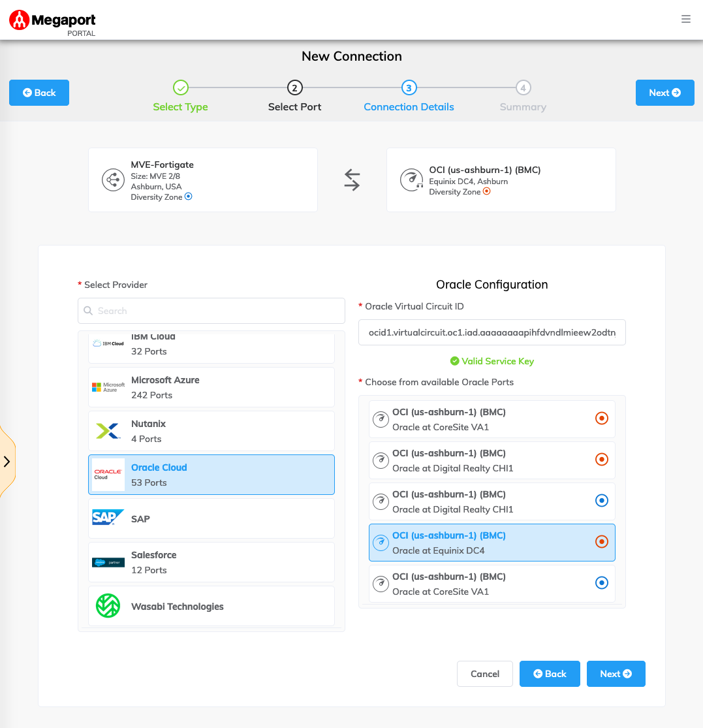Click the Nutanix logo
This screenshot has width=703, height=728.
tap(108, 431)
